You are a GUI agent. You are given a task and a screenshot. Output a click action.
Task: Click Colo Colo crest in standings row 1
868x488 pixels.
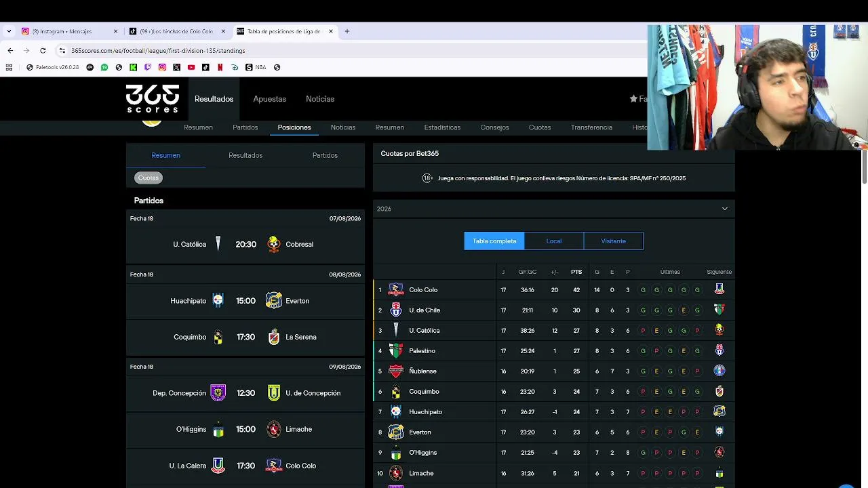pyautogui.click(x=396, y=290)
